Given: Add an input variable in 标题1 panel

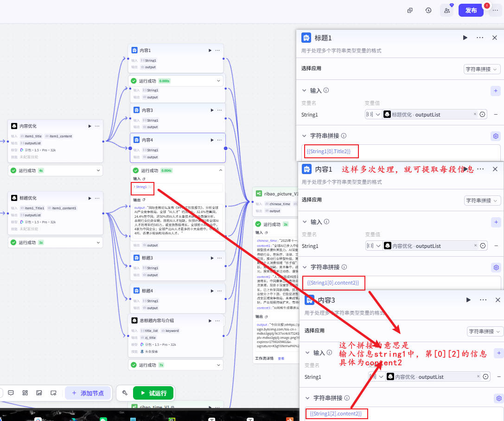Looking at the screenshot, I should pyautogui.click(x=495, y=91).
